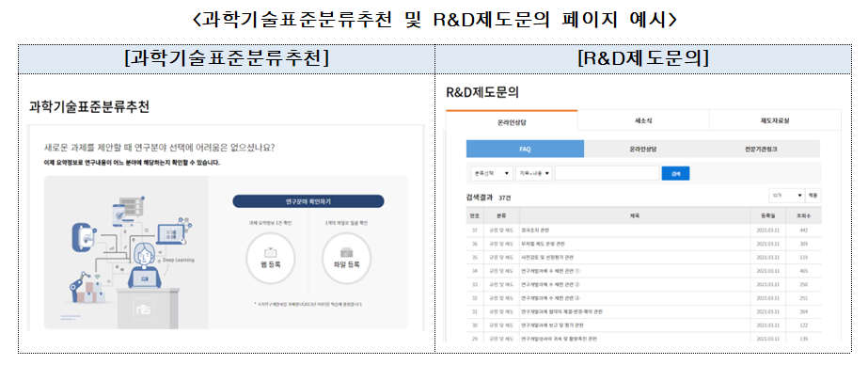Screen dimensions: 868x365
Task: Click the 규정 및 제도 cell in row 33
Action: [x=500, y=285]
